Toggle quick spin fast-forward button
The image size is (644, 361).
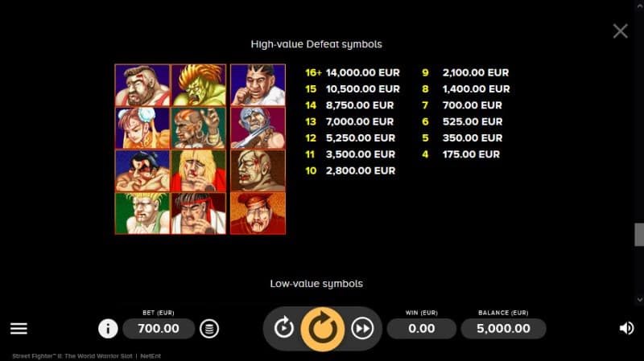pos(362,328)
